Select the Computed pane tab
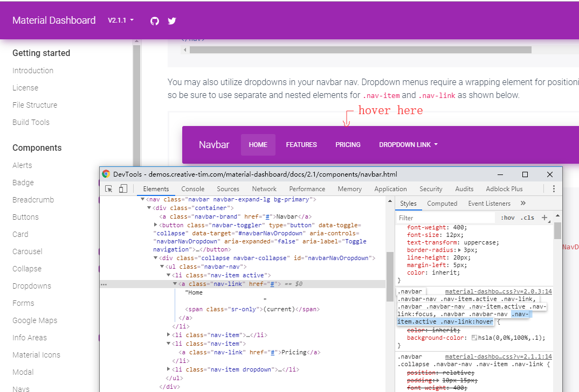Screen dimensions: 579x392 click(x=442, y=204)
